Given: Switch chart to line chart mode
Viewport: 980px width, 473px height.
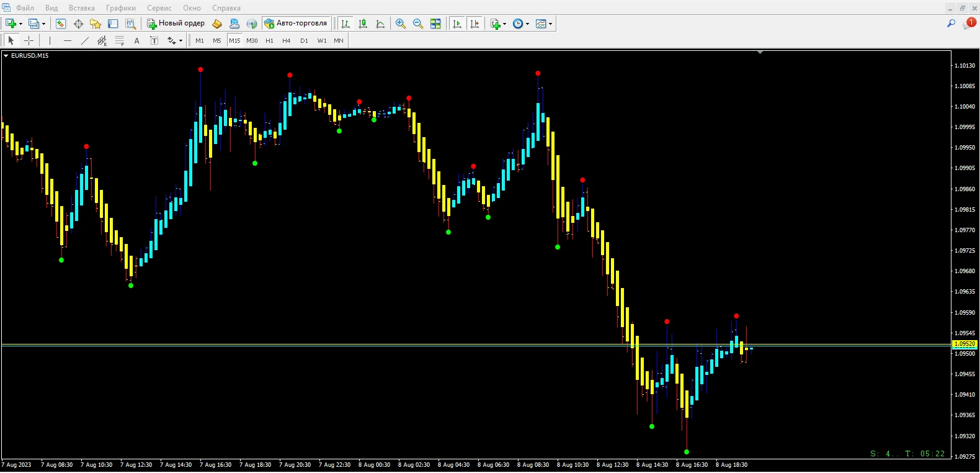Looking at the screenshot, I should coord(380,24).
